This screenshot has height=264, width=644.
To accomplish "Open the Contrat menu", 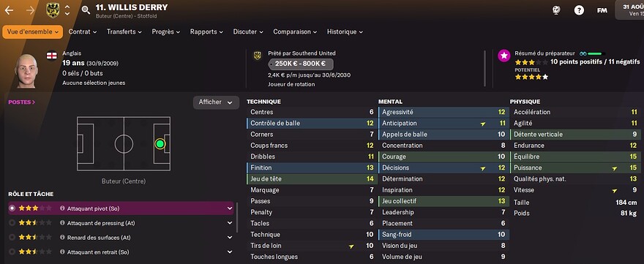I will pos(83,31).
